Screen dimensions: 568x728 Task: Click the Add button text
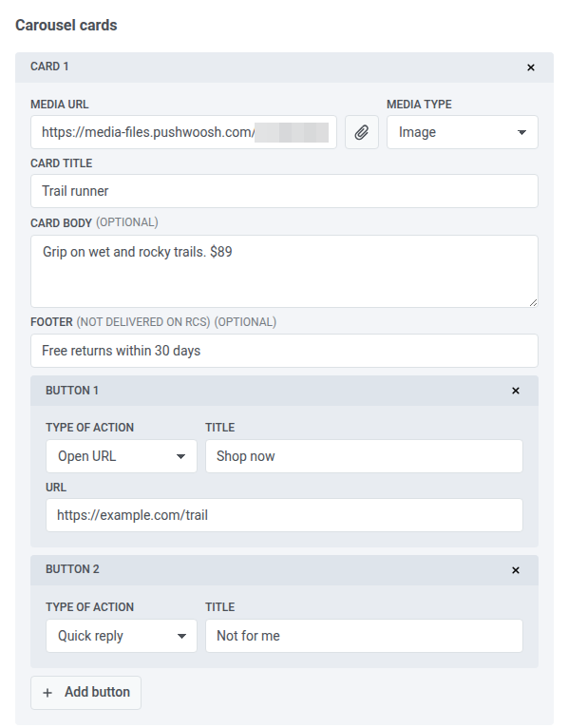pyautogui.click(x=98, y=692)
